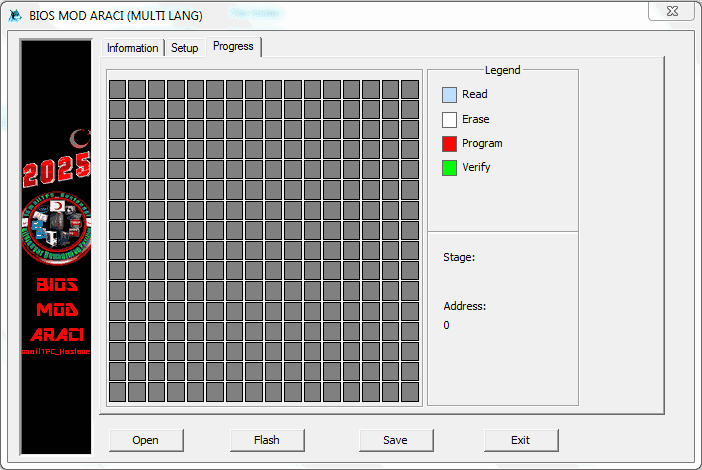Click the top-left block in the progress grid
The width and height of the screenshot is (702, 470).
pyautogui.click(x=117, y=88)
